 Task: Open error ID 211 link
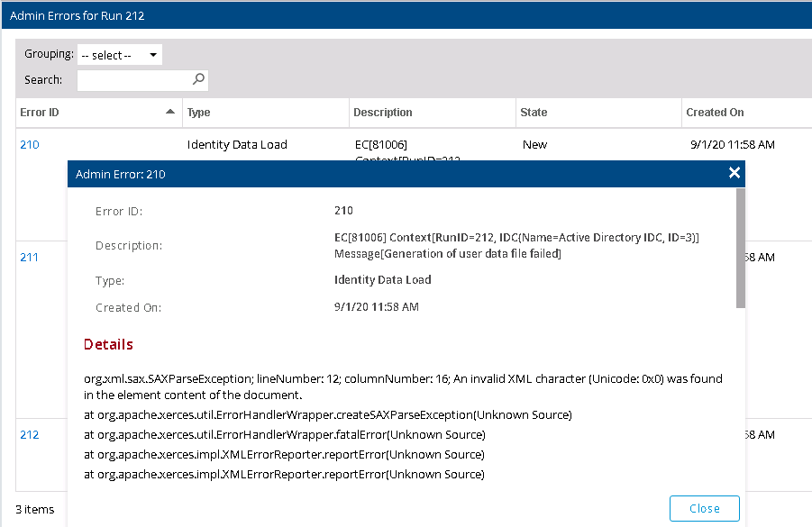30,257
